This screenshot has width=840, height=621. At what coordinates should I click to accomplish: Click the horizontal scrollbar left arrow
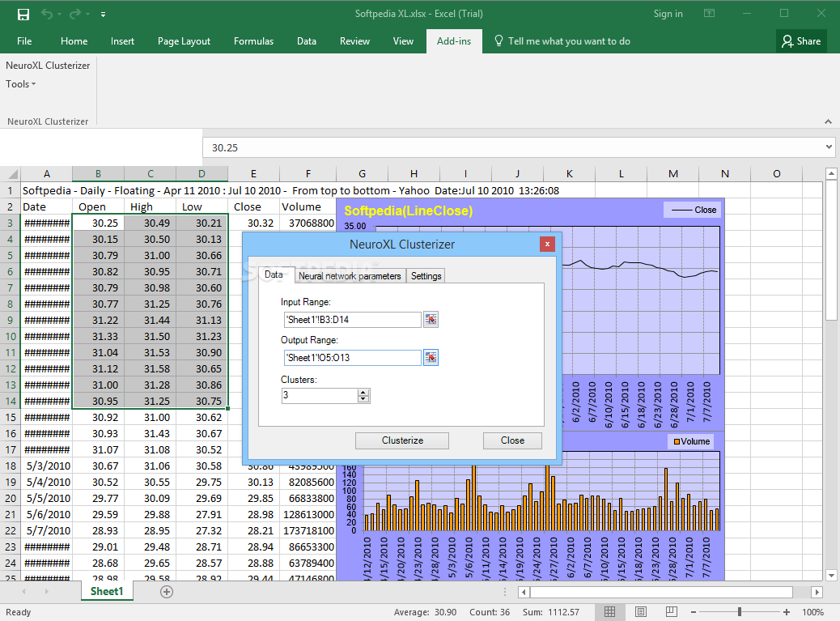point(524,592)
